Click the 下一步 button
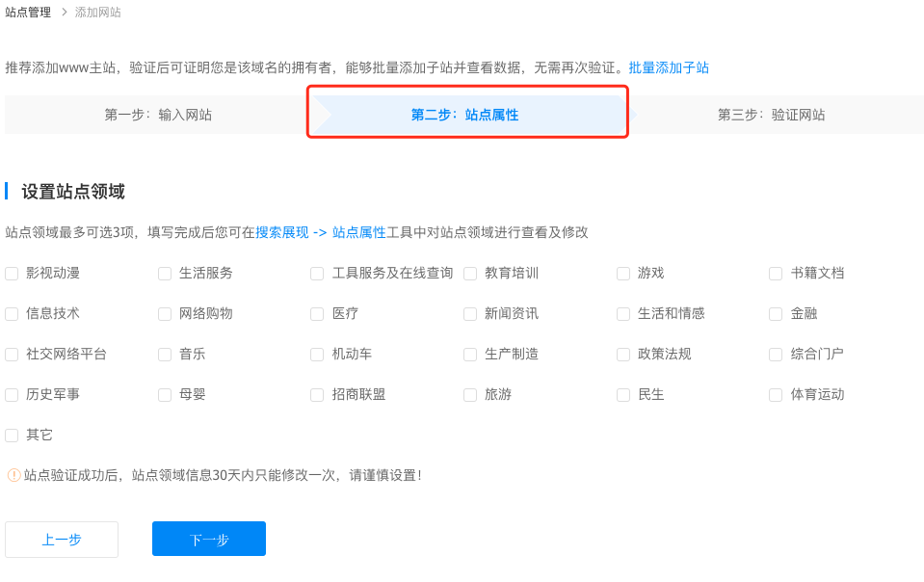 (x=208, y=539)
